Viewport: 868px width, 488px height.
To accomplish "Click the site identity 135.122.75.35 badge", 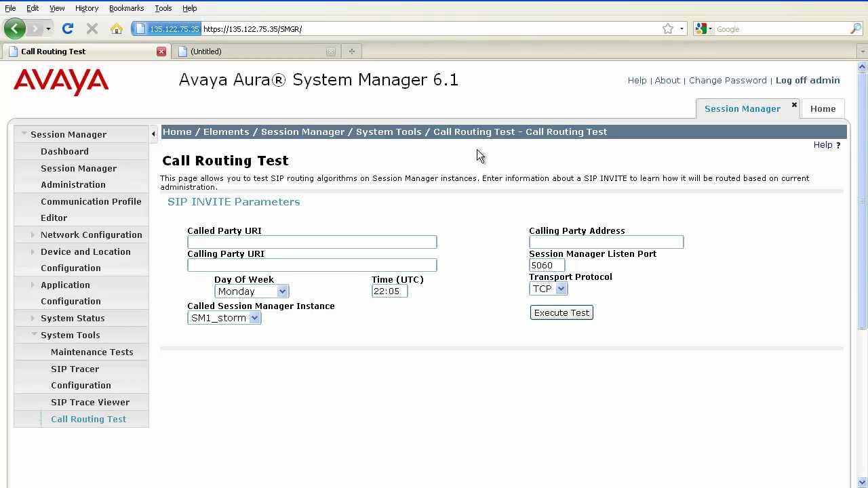I will (x=167, y=28).
